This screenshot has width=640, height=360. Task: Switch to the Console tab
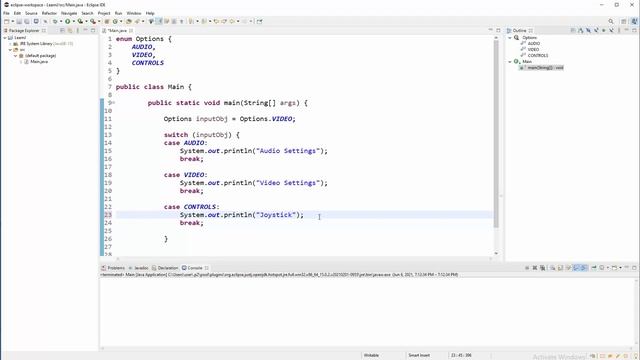[195, 268]
